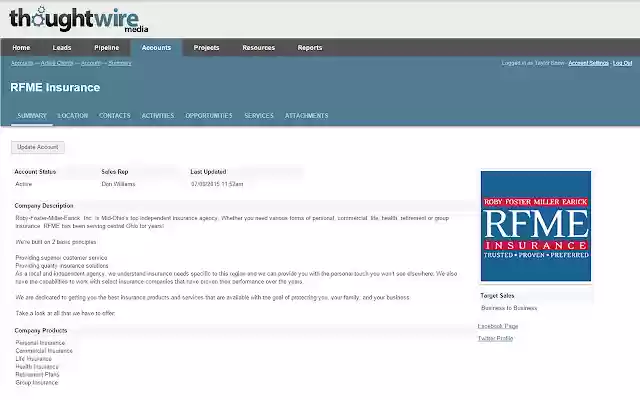Switch to the CONTACTS tab

click(x=115, y=116)
